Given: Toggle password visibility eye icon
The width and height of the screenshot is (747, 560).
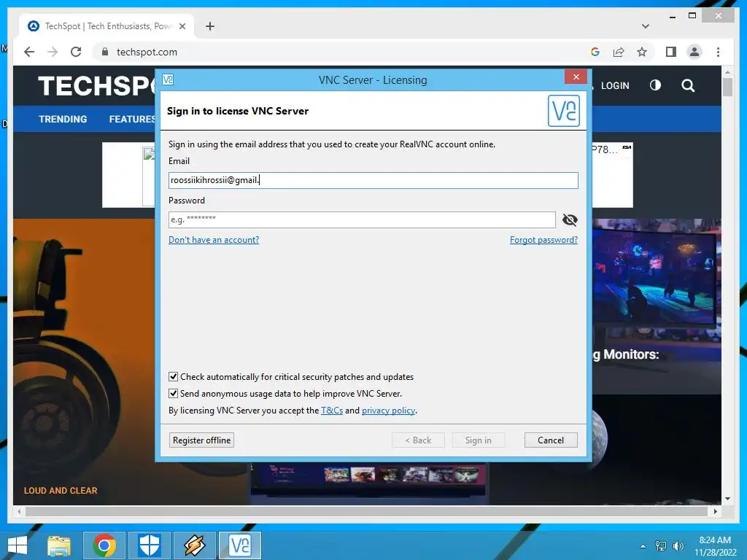Looking at the screenshot, I should (570, 219).
